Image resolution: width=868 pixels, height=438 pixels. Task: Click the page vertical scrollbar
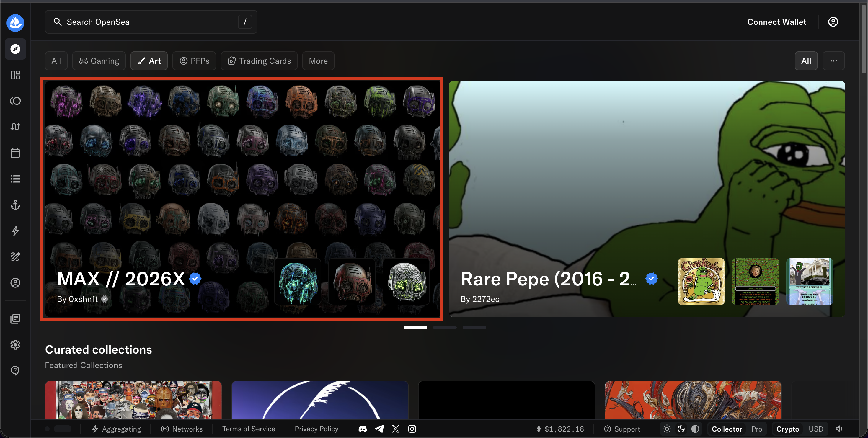click(864, 39)
